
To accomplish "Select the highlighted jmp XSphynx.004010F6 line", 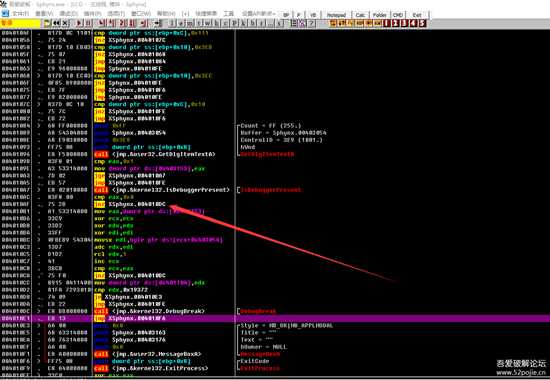I will click(x=275, y=319).
